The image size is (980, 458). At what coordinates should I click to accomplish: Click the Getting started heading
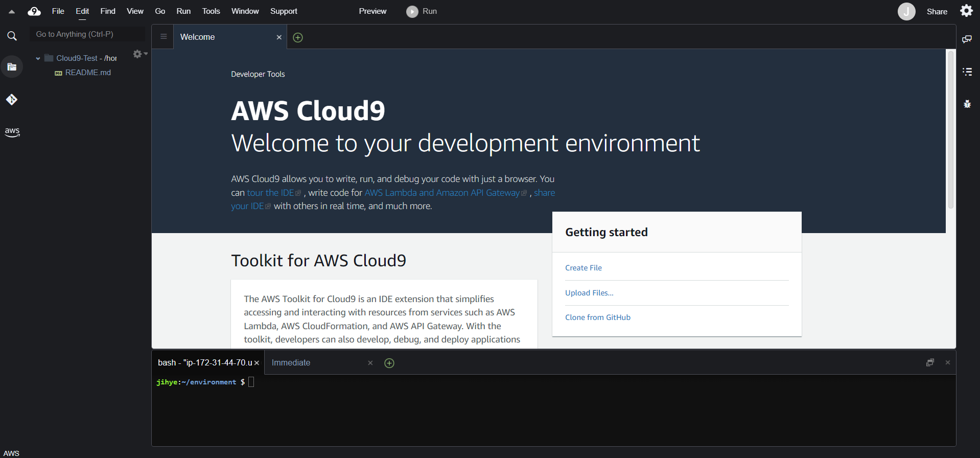606,232
